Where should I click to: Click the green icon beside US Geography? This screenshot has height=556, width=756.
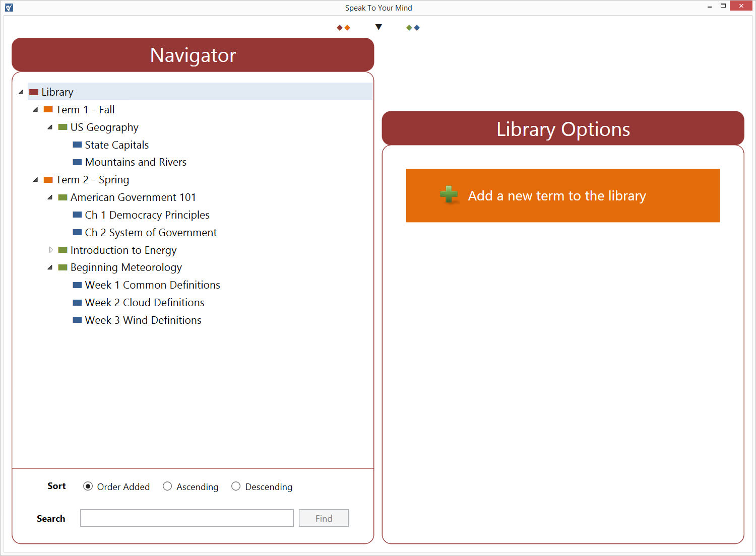click(63, 127)
